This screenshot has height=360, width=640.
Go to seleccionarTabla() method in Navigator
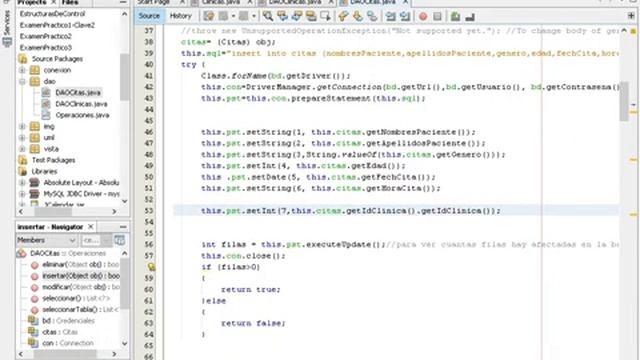point(80,309)
